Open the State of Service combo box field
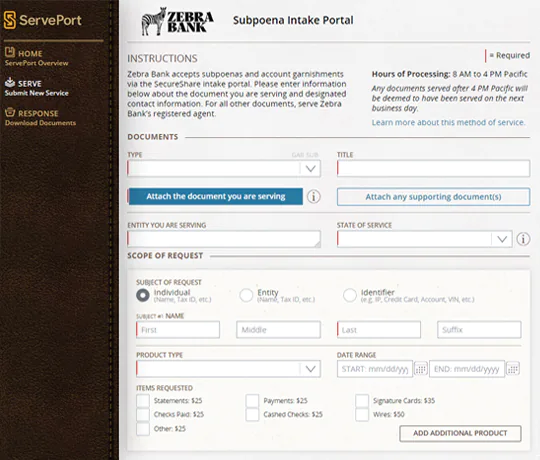Viewport: 540px width, 460px height. pos(424,239)
